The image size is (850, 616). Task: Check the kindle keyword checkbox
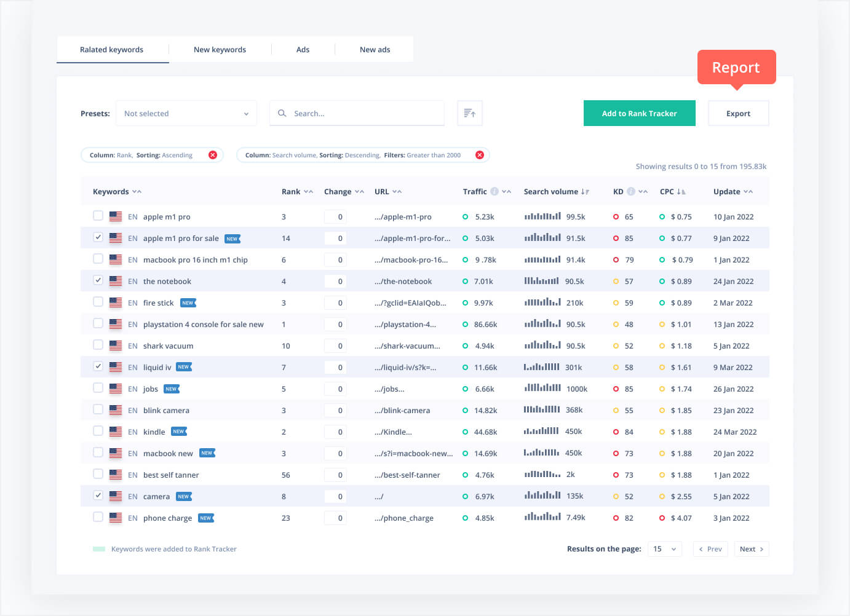tap(98, 431)
